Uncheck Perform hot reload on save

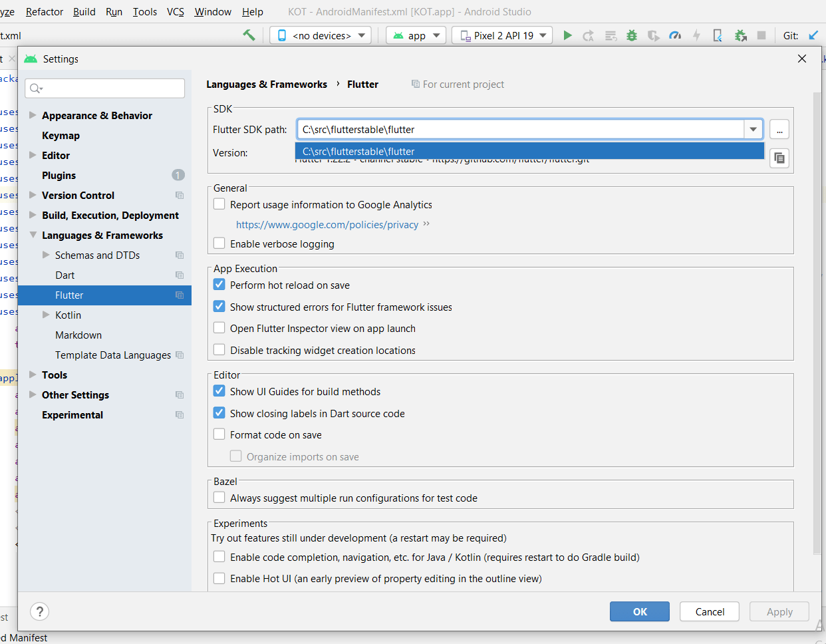tap(219, 285)
